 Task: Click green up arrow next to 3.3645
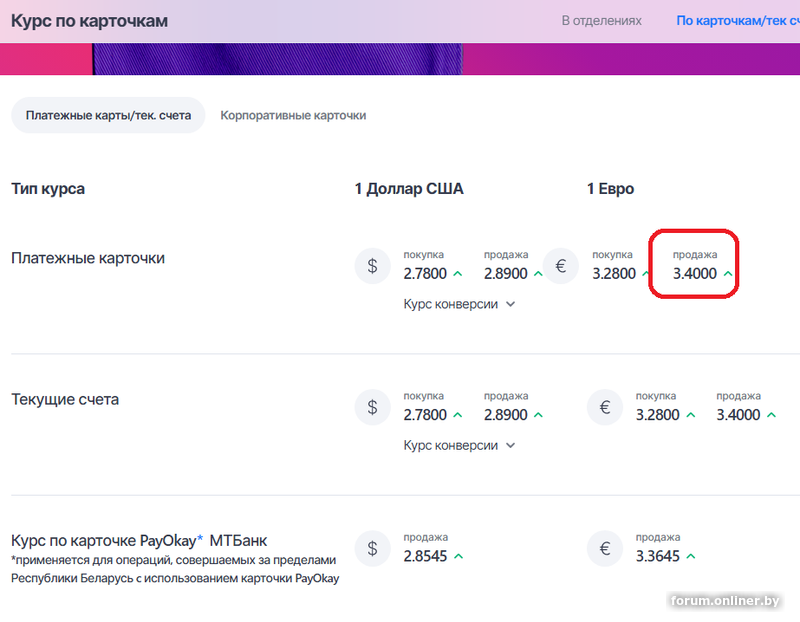click(691, 556)
